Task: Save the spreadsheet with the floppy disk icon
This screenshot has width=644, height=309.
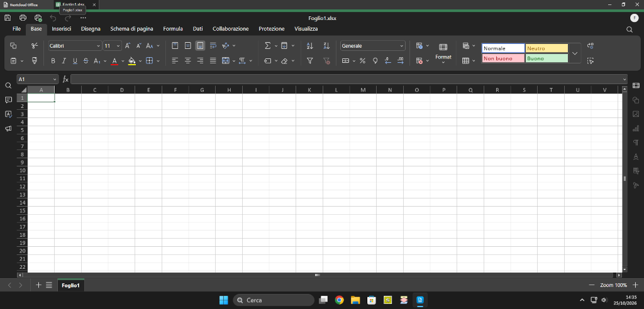Action: click(x=8, y=18)
